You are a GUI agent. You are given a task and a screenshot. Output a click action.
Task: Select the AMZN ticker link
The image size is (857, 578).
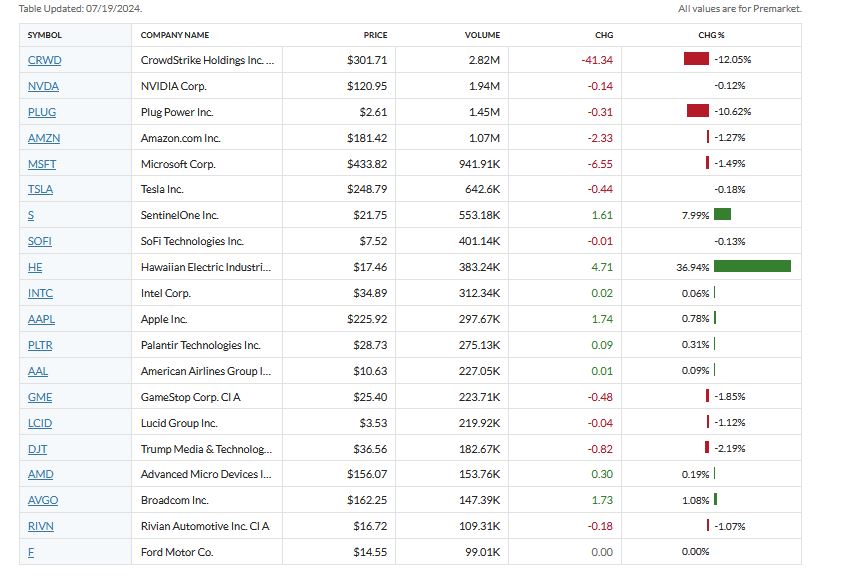pos(43,138)
